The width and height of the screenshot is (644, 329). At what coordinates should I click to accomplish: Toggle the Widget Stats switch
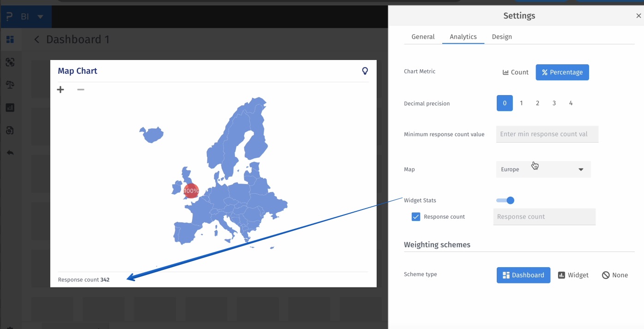click(506, 200)
